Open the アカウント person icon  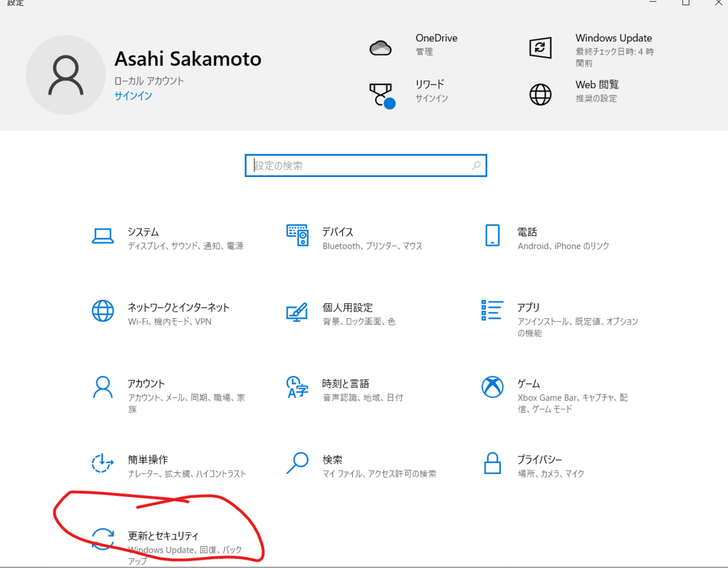coord(103,387)
